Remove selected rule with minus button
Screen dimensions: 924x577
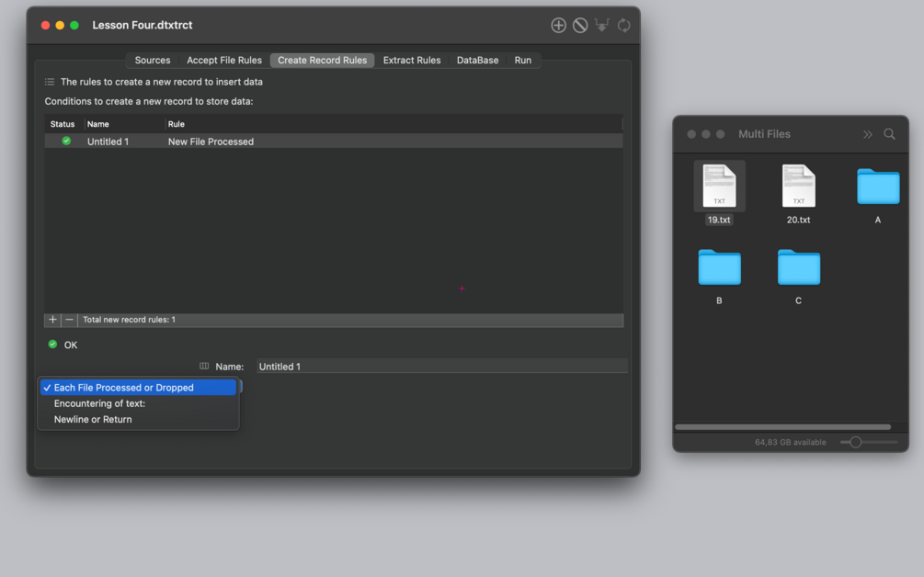coord(70,320)
